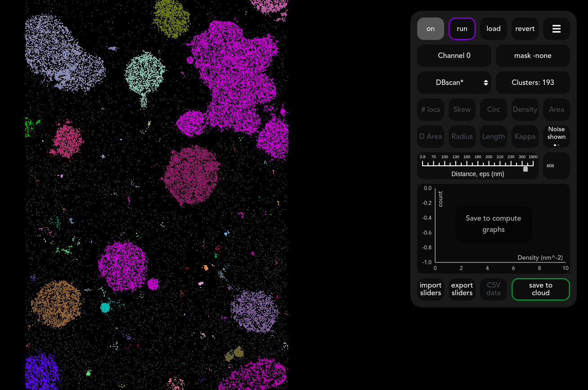Click the eps value field showing 606
588x390 pixels.
tap(556, 166)
